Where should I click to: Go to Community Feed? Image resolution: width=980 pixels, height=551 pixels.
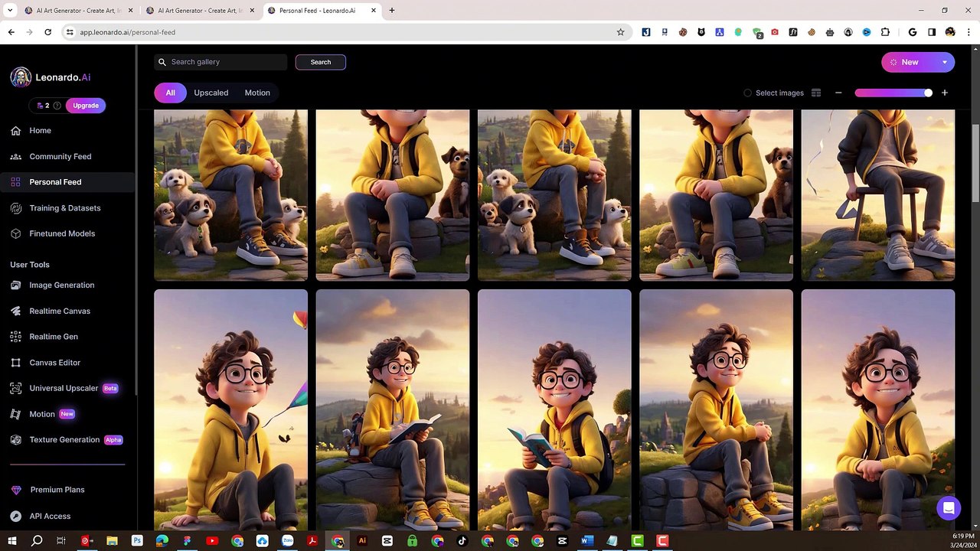click(x=60, y=156)
